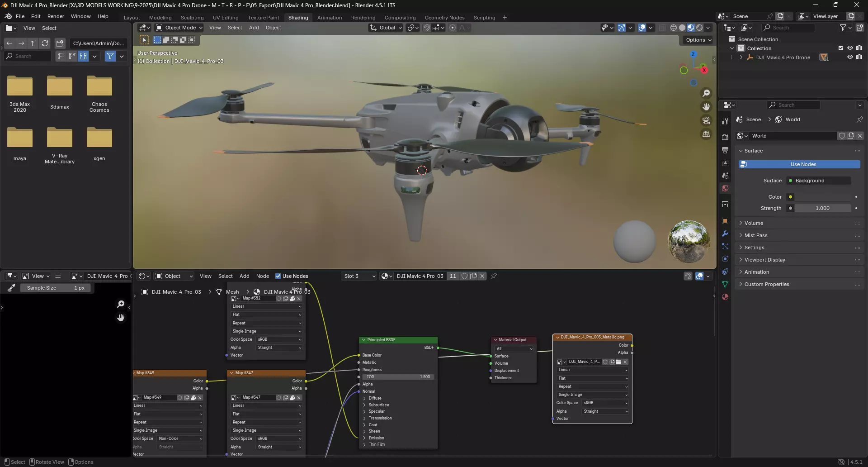Open the Particles properties tab
The image size is (868, 467).
(725, 246)
